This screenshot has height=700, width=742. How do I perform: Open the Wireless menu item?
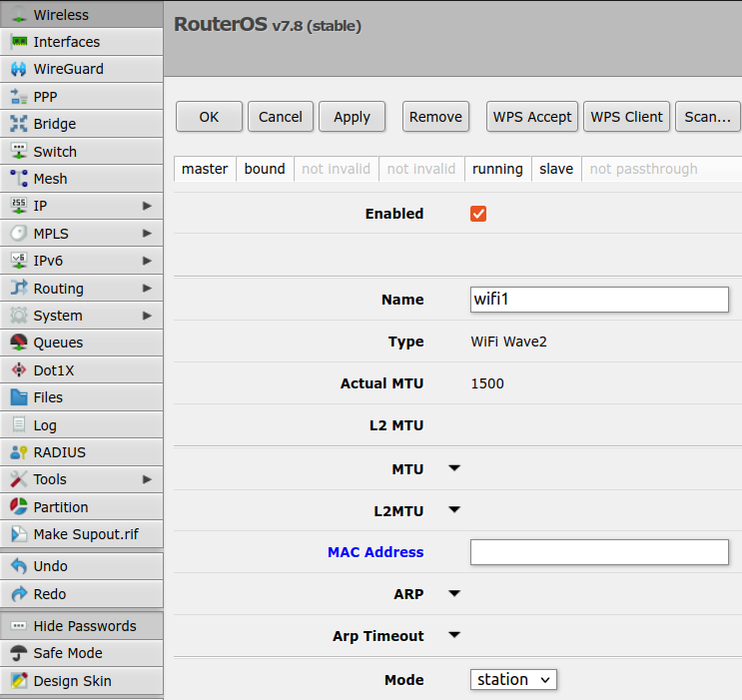(x=82, y=14)
